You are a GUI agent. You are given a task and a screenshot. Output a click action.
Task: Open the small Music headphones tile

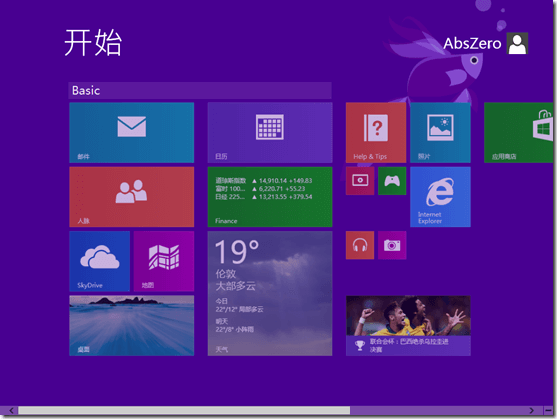360,245
